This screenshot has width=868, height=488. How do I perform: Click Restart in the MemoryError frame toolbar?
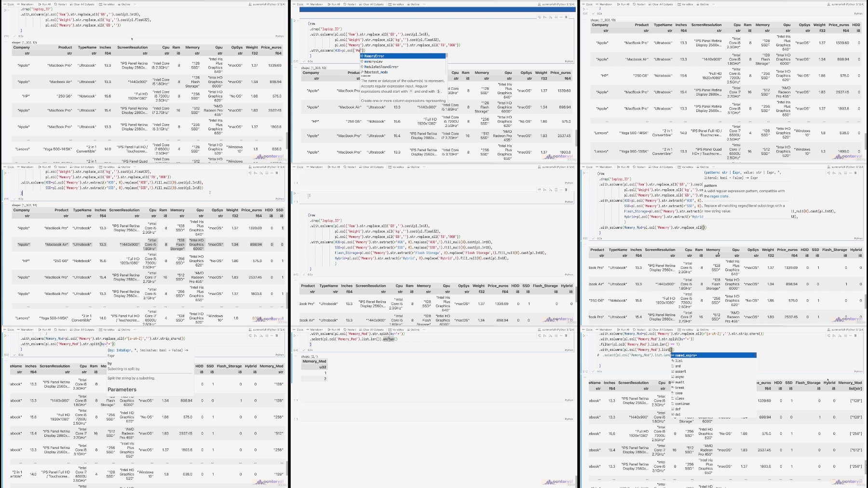(x=351, y=4)
